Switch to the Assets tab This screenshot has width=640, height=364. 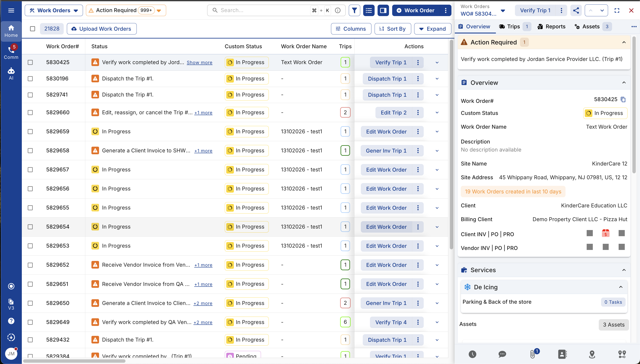[x=593, y=26]
